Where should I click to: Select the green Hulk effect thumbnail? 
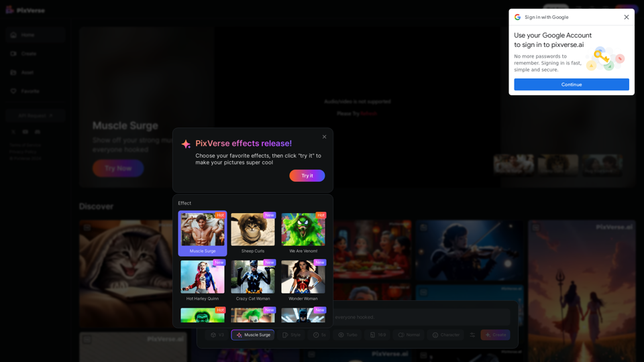pyautogui.click(x=203, y=315)
